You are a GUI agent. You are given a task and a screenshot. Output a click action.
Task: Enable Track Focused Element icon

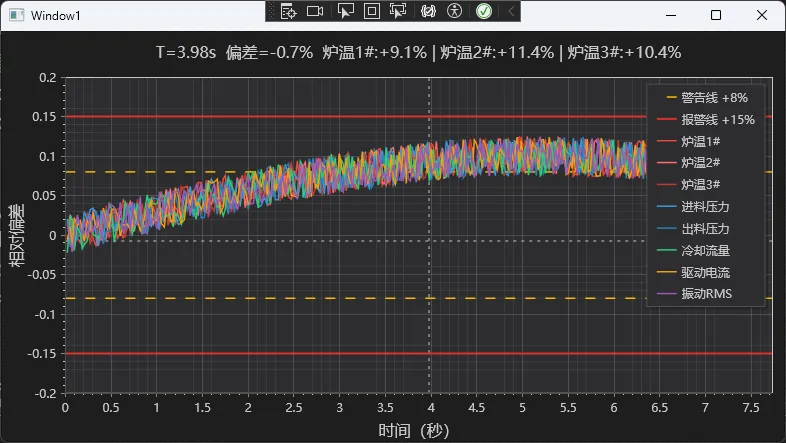point(398,11)
